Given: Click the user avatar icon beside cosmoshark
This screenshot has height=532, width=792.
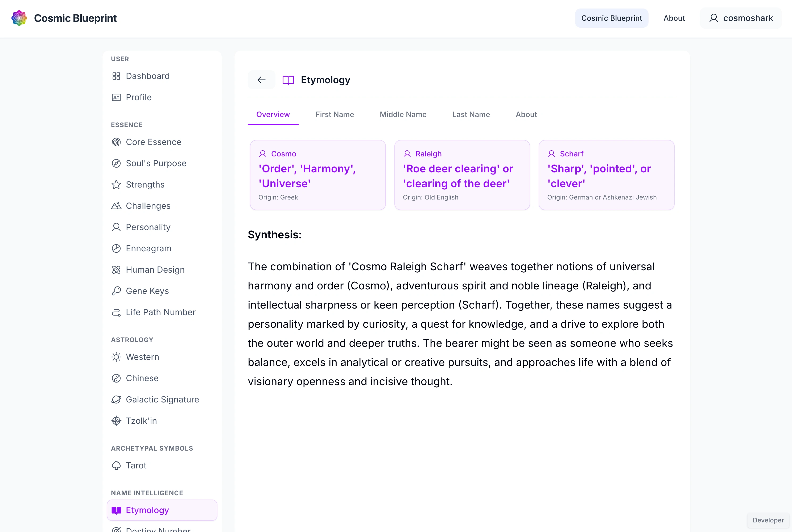Looking at the screenshot, I should 713,18.
